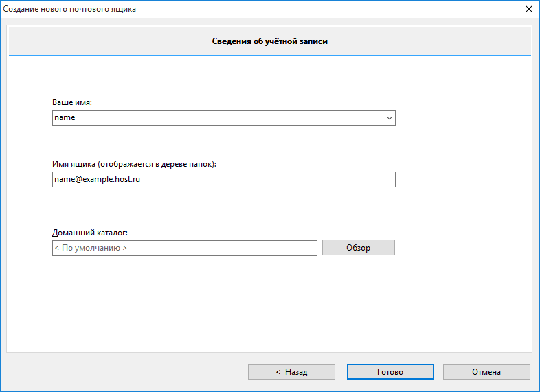Close the dialog using the X icon
This screenshot has height=392, width=540.
click(x=529, y=9)
